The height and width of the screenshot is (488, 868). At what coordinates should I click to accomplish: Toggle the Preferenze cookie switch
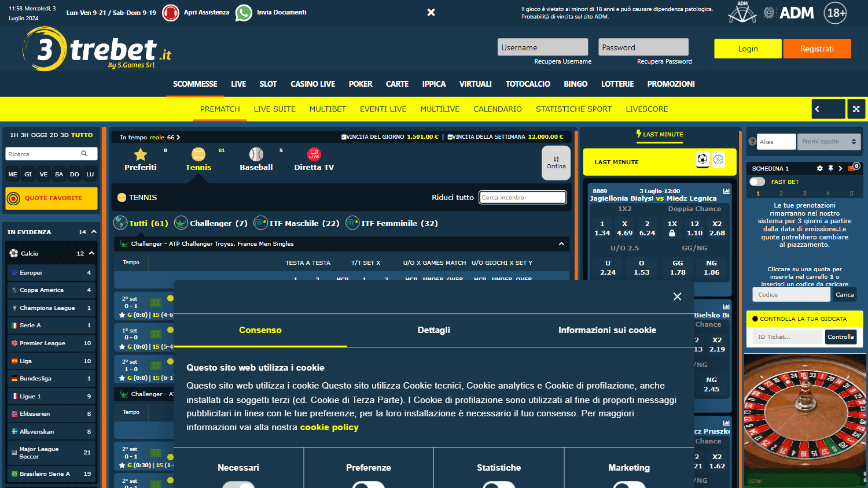(x=369, y=485)
